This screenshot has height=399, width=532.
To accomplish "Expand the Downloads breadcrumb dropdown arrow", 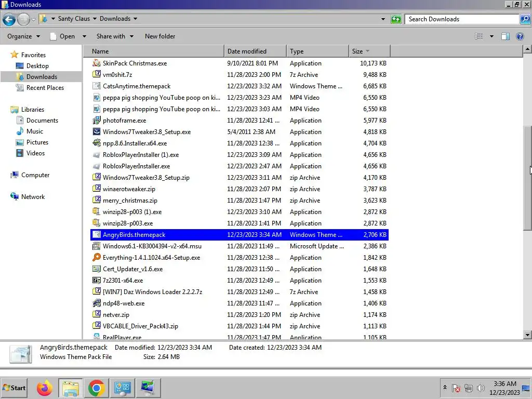I will [135, 19].
